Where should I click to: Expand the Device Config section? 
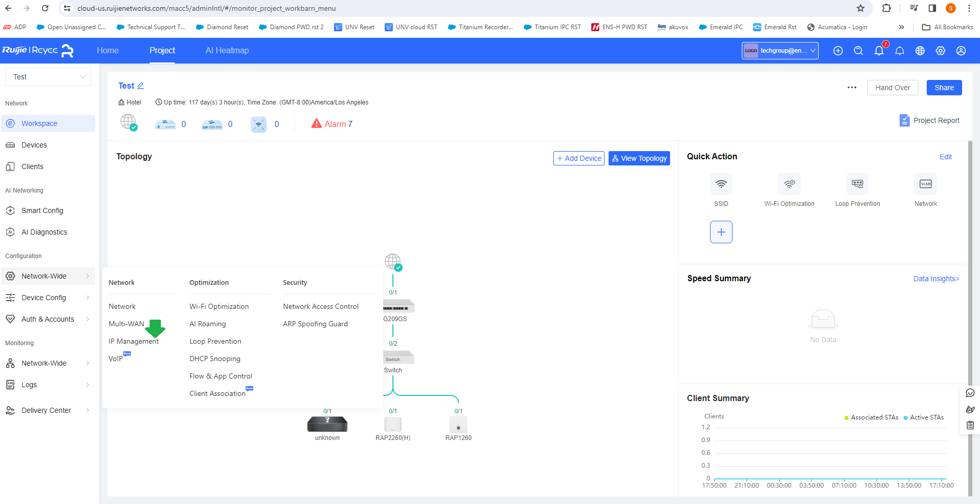44,297
